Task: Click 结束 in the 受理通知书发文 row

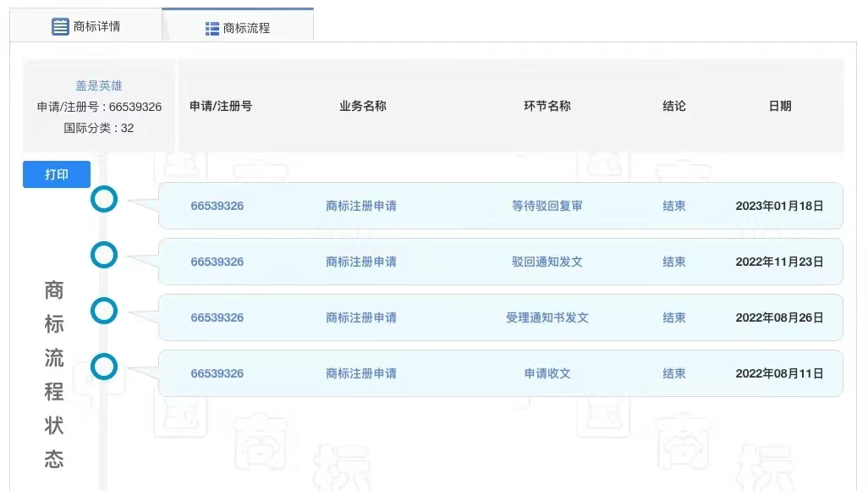Action: [x=673, y=317]
